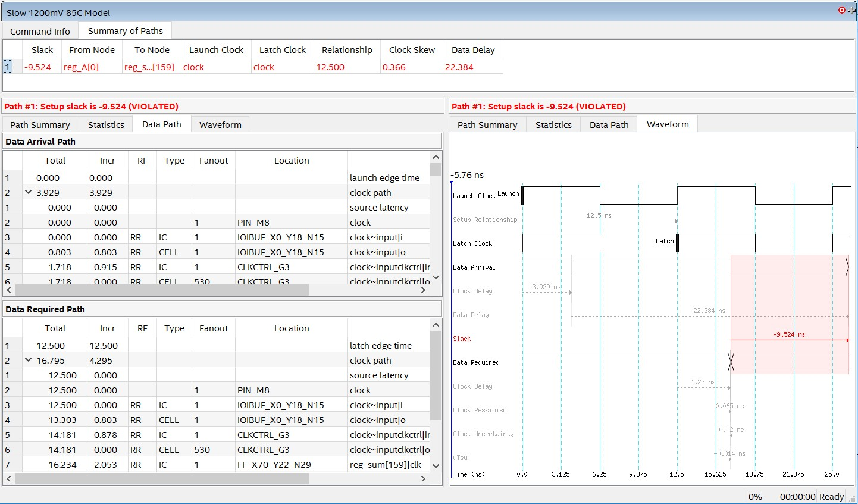This screenshot has height=504, width=858.
Task: Open Path Summary tab in left path pane
Action: (40, 124)
